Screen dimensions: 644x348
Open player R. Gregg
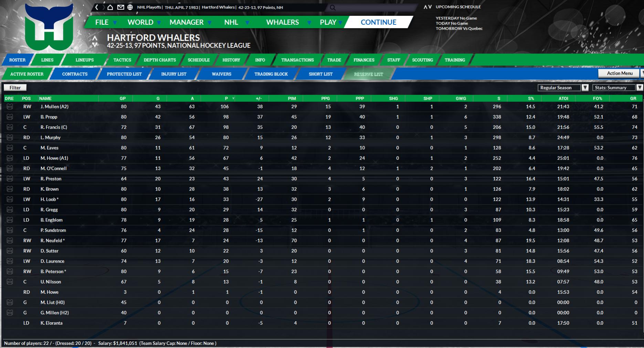pyautogui.click(x=49, y=210)
